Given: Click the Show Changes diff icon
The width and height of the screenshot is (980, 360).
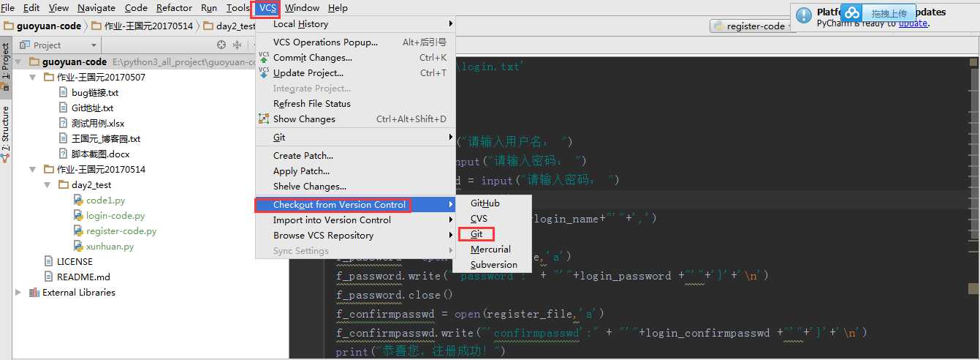Looking at the screenshot, I should point(264,119).
